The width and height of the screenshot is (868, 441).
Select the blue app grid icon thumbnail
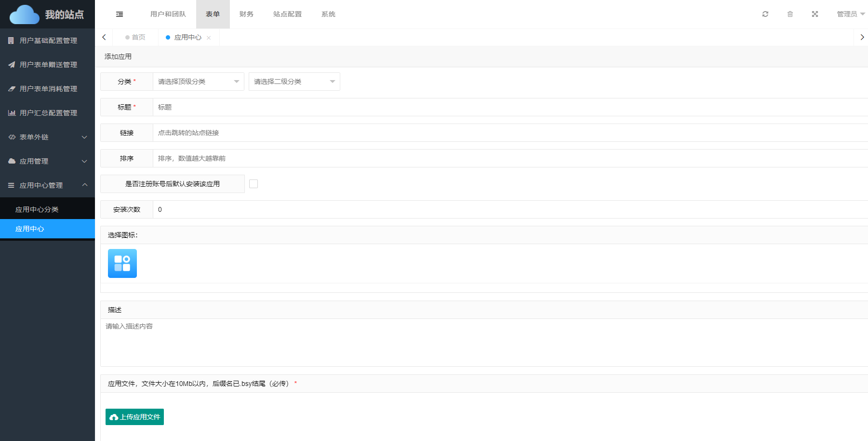122,263
